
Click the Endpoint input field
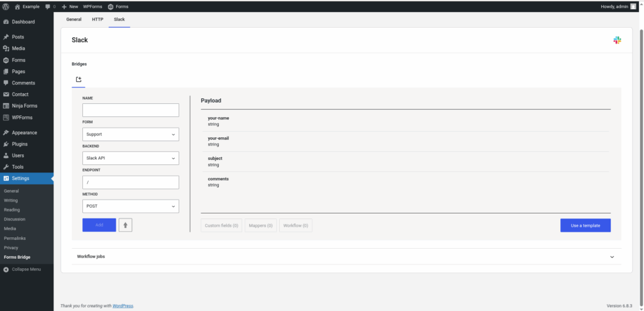(x=131, y=182)
